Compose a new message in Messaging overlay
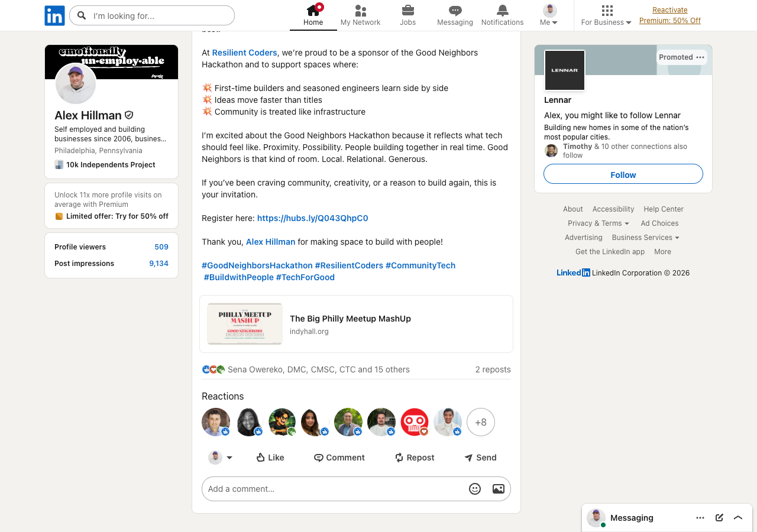Viewport: 757px width, 532px height. point(719,518)
